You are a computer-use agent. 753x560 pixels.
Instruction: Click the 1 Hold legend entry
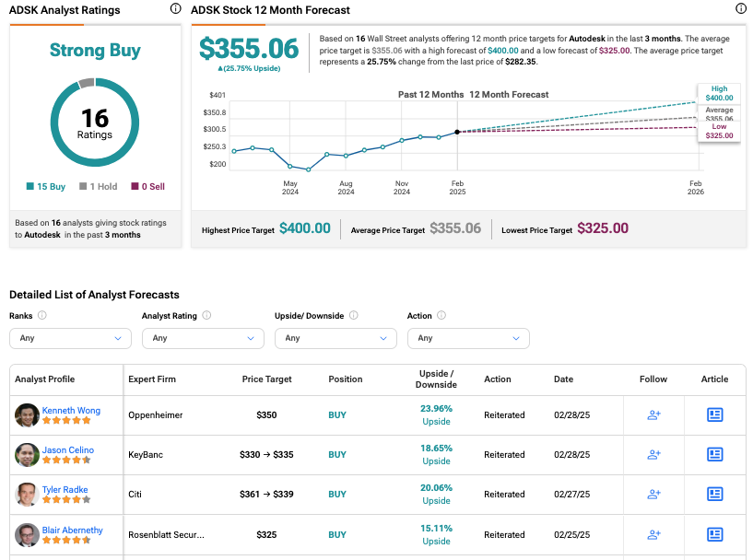click(x=98, y=187)
